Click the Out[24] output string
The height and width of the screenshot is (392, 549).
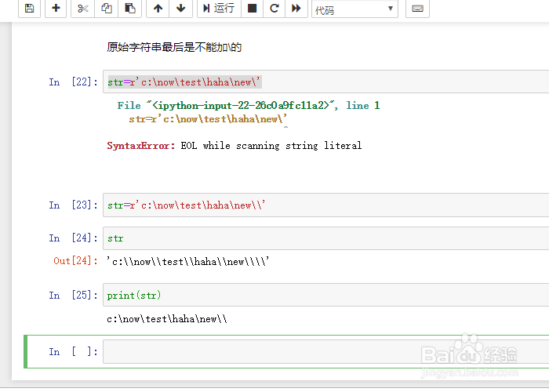(x=188, y=261)
